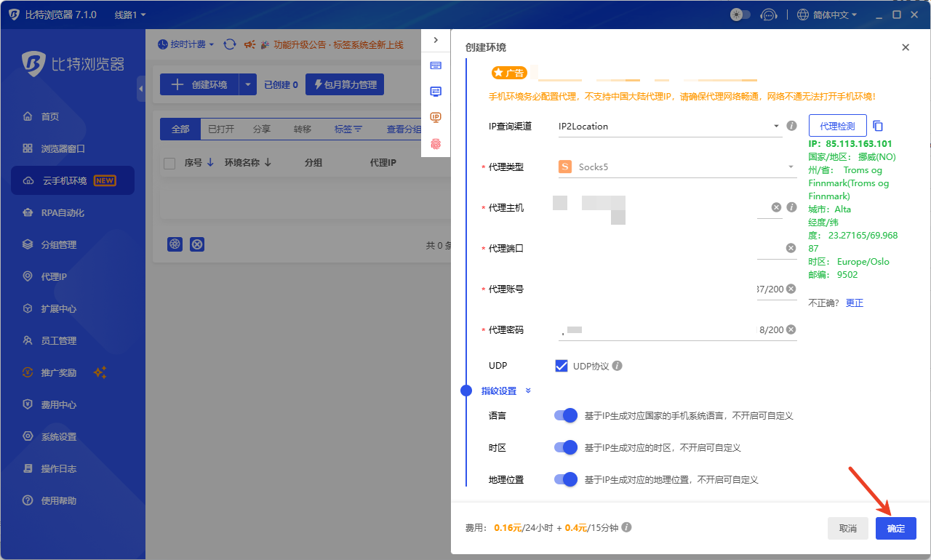Viewport: 931px width, 560px height.
Task: Clear the 代理密码 field with X icon
Action: coord(791,329)
